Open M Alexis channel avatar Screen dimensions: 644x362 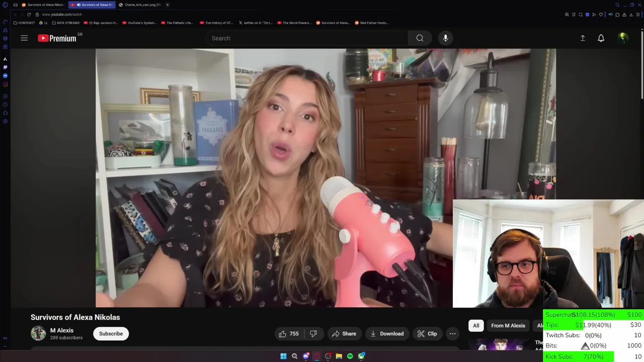point(38,334)
